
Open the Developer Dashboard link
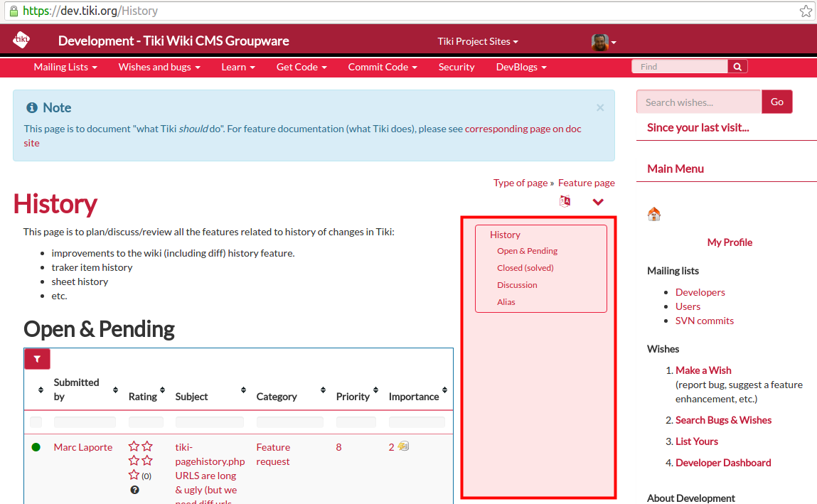[x=723, y=463]
